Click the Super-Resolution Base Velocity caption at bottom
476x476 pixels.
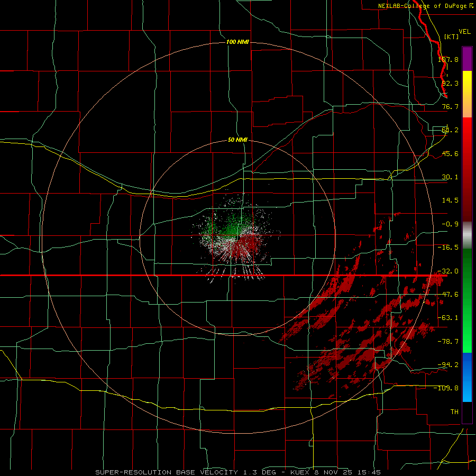pos(238,472)
